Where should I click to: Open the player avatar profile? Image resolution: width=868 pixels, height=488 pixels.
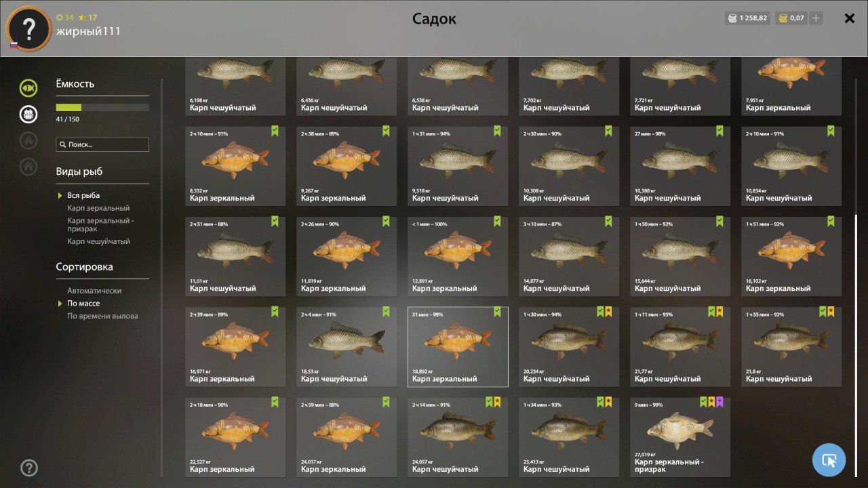28,29
